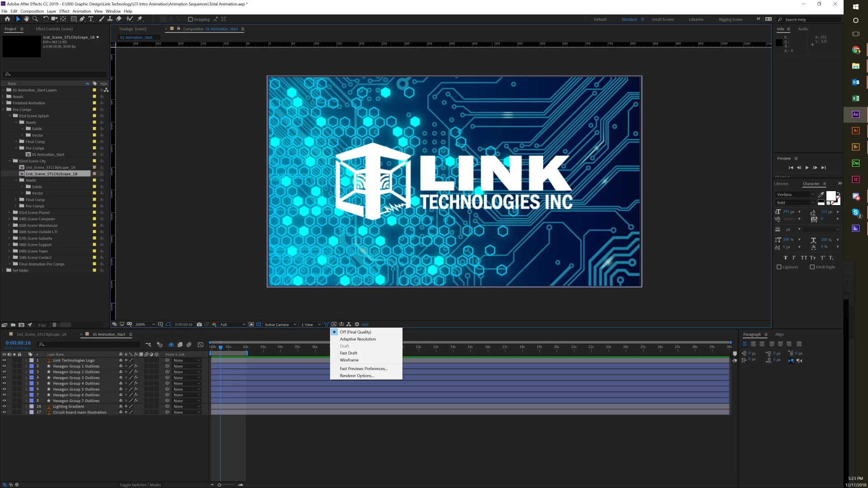Open the Show Channel color management icon
This screenshot has width=868, height=488.
click(x=214, y=324)
